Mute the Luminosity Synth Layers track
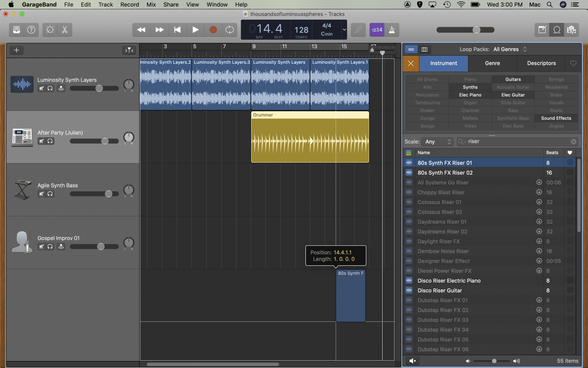 tap(41, 88)
